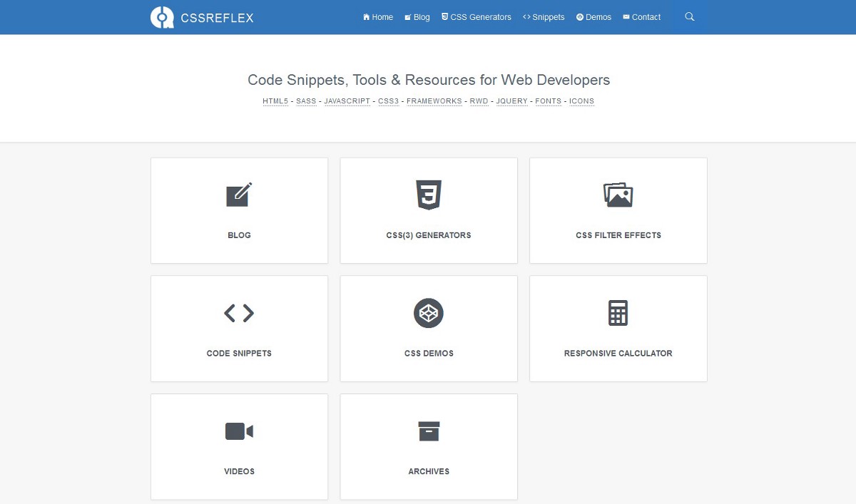The width and height of the screenshot is (856, 504).
Task: Click the Code Snippets angle brackets icon
Action: 239,313
